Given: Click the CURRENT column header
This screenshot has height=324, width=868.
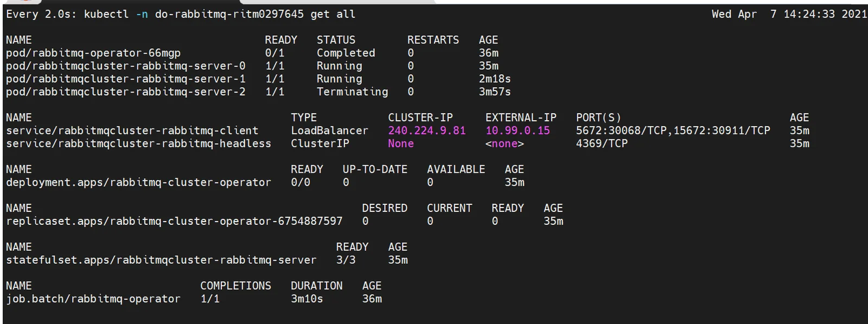Looking at the screenshot, I should point(450,208).
